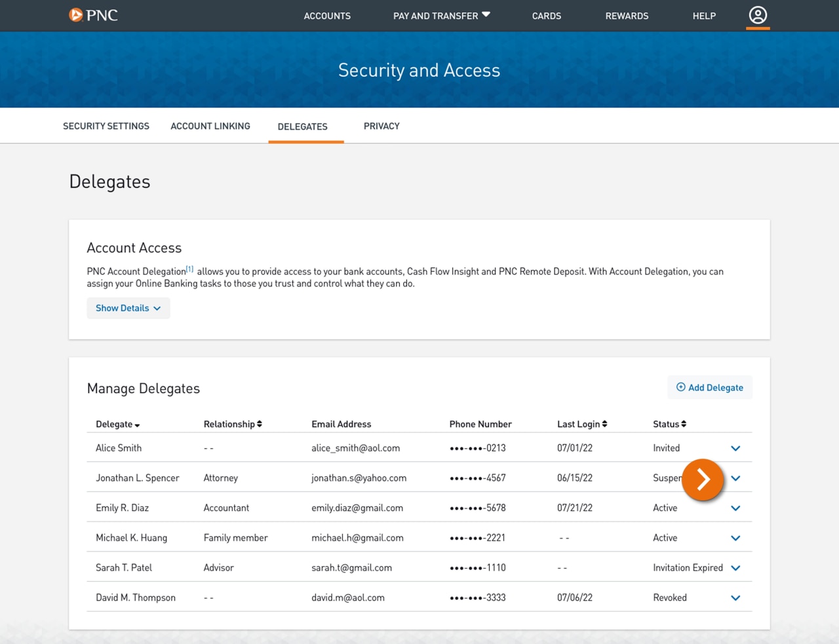Open the Pay and Transfer dropdown
Image resolution: width=839 pixels, height=644 pixels.
440,15
